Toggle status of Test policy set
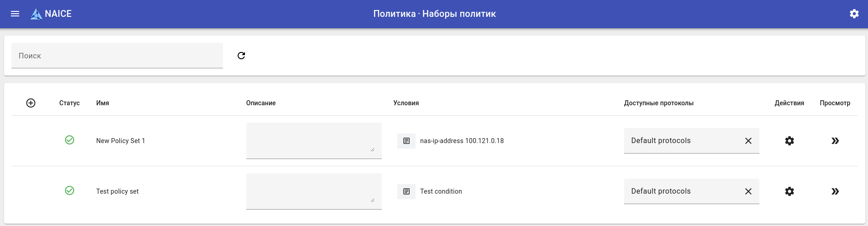 click(x=69, y=190)
